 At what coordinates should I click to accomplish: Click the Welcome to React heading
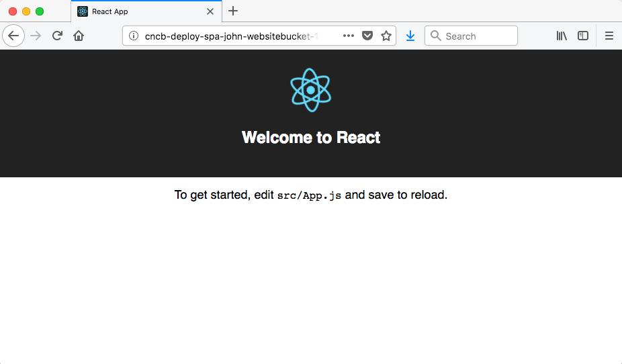311,138
